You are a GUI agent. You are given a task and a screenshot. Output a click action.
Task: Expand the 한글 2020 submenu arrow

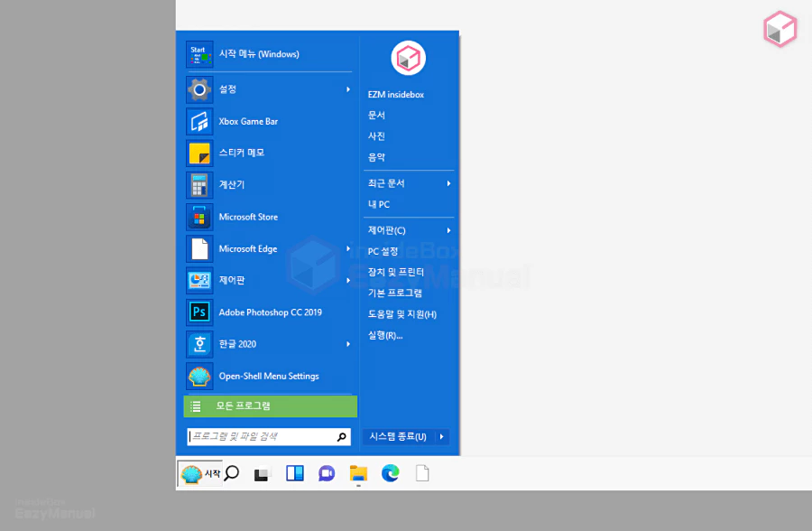click(348, 344)
